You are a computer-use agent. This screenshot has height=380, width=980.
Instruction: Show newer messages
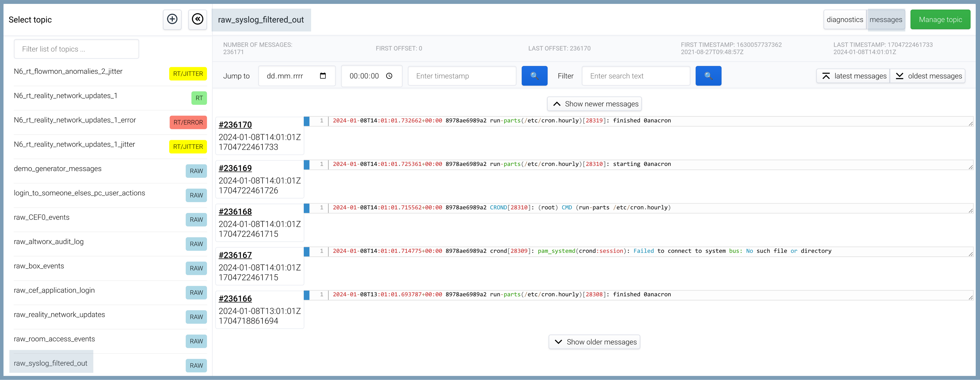594,104
